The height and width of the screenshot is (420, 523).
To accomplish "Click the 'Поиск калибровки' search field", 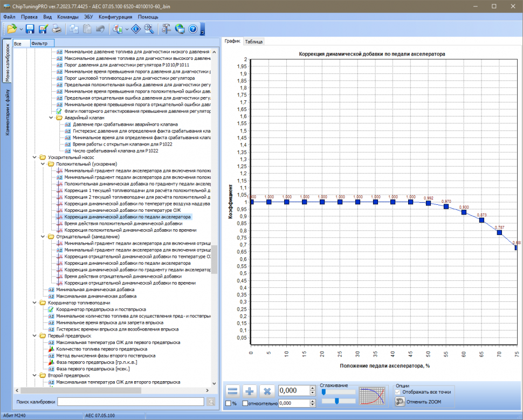I will tap(130, 402).
